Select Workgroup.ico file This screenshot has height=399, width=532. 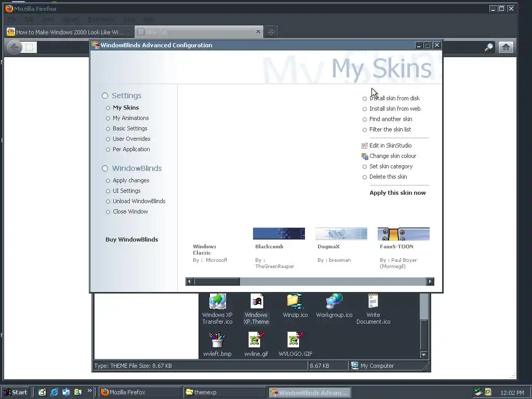click(334, 307)
